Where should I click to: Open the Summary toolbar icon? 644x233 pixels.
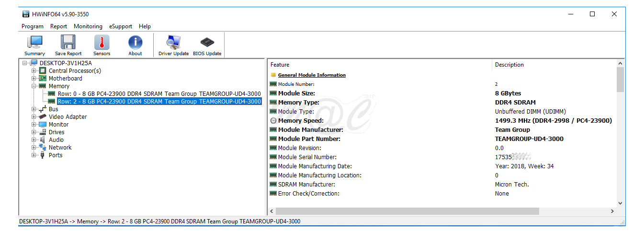coord(34,42)
